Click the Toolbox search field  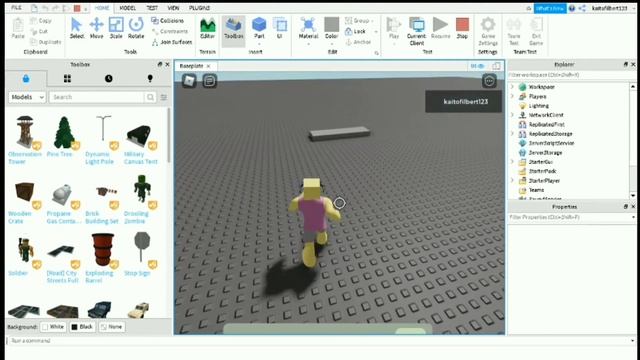coord(96,97)
